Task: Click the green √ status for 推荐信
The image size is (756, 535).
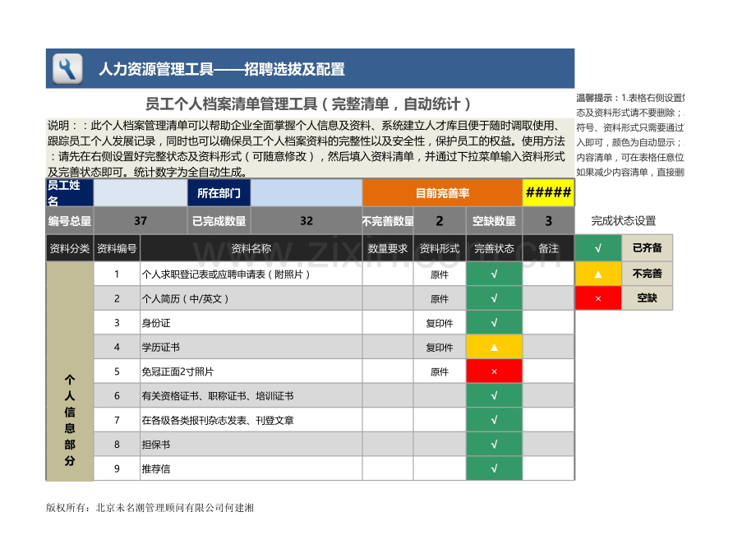Action: pos(493,468)
